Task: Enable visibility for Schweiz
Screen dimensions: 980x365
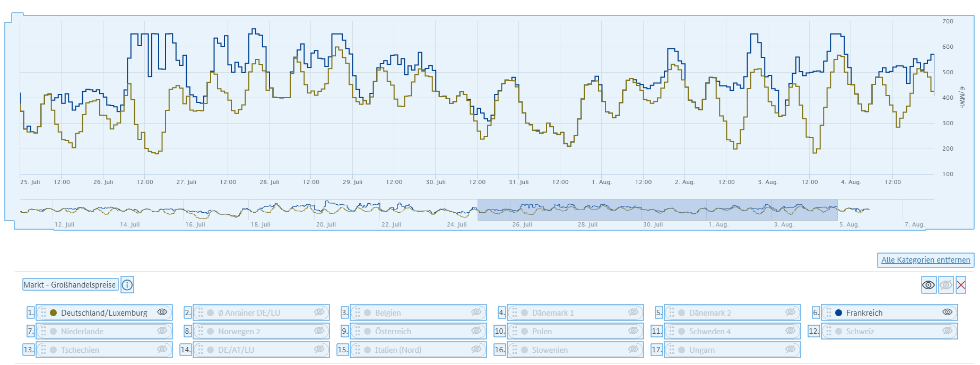Action: tap(947, 331)
